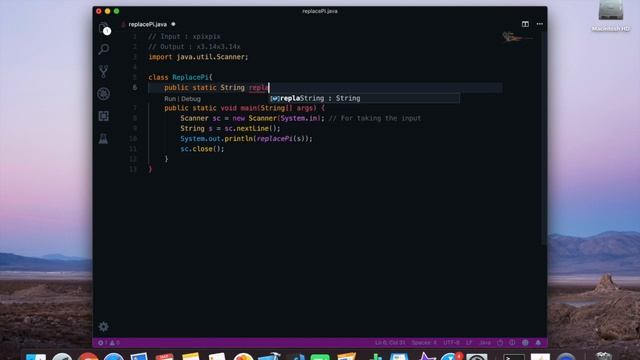Image resolution: width=640 pixels, height=360 pixels.
Task: Open Macintosh HD on the desktop
Action: click(611, 16)
